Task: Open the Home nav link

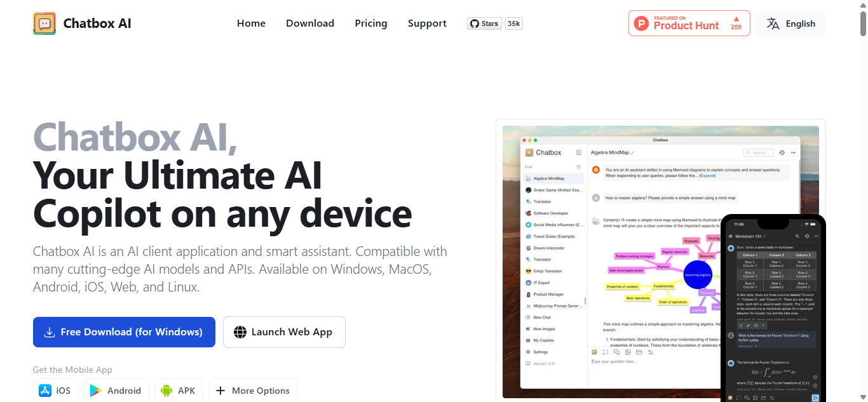Action: point(251,23)
